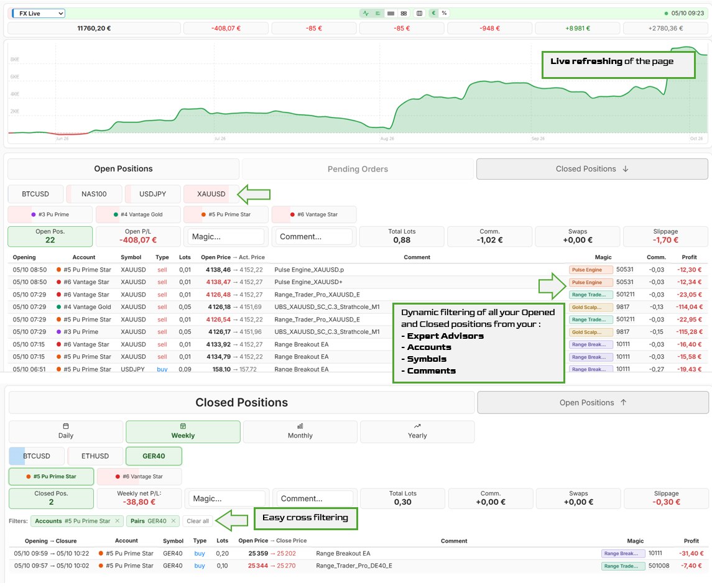
Task: Toggle #6 Vantage Star in open positions filters
Action: 314,214
